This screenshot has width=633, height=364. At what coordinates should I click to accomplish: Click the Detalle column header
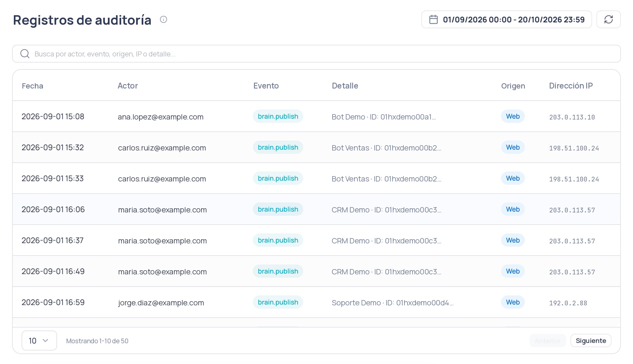(345, 86)
